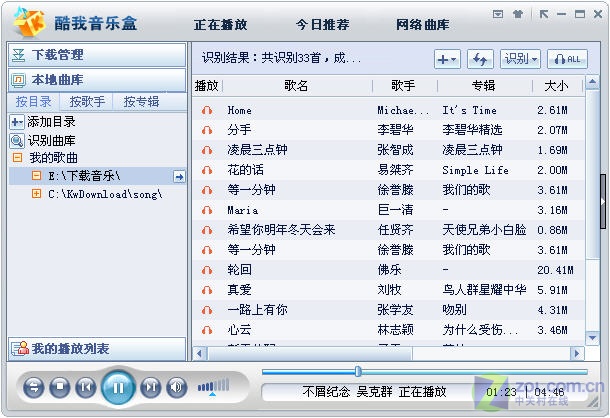Click the scroll up arrow of song list
Screen dimensions: 610x418
click(x=592, y=83)
